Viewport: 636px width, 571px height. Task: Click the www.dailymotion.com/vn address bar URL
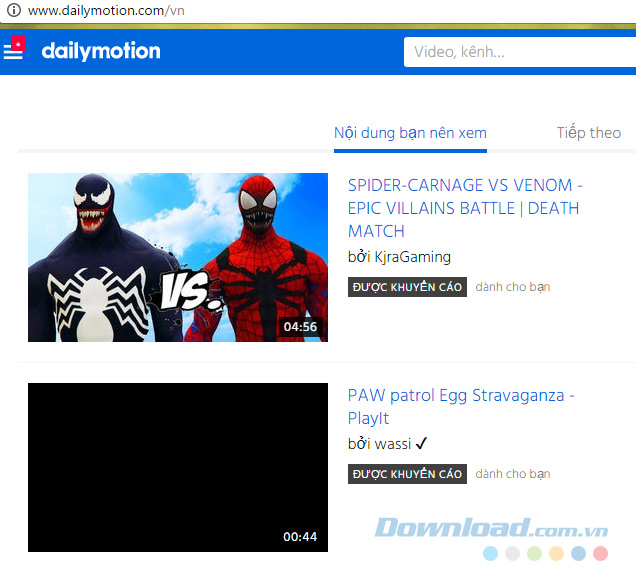click(x=106, y=11)
